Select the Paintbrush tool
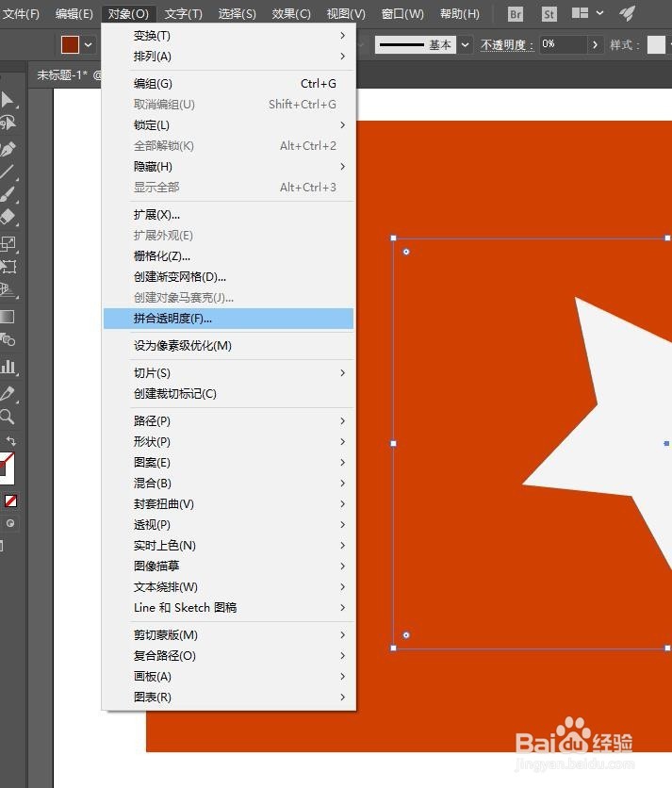672x788 pixels. pyautogui.click(x=7, y=195)
